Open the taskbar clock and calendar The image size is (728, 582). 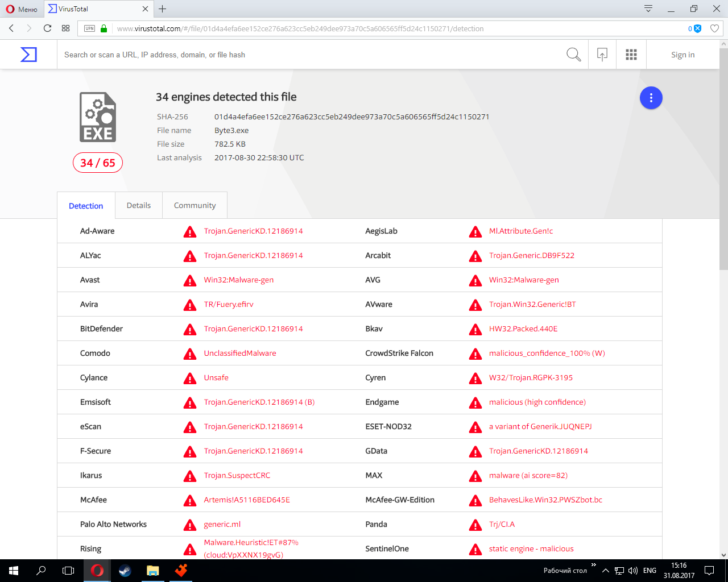point(679,571)
